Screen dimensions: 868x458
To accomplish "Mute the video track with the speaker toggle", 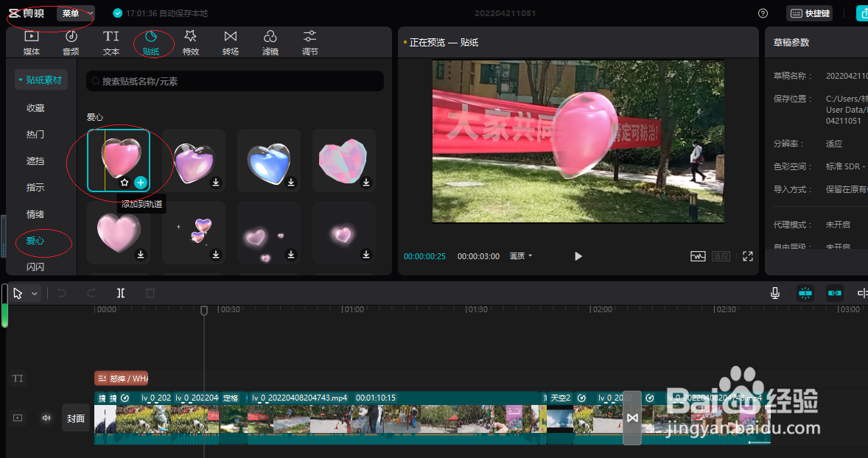I will 46,418.
